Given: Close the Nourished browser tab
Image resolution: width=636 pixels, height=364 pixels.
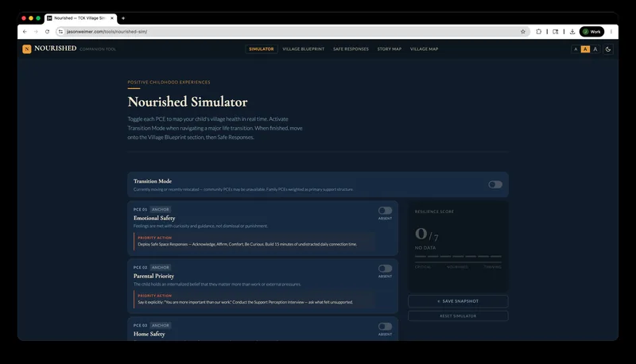Looking at the screenshot, I should (x=112, y=18).
